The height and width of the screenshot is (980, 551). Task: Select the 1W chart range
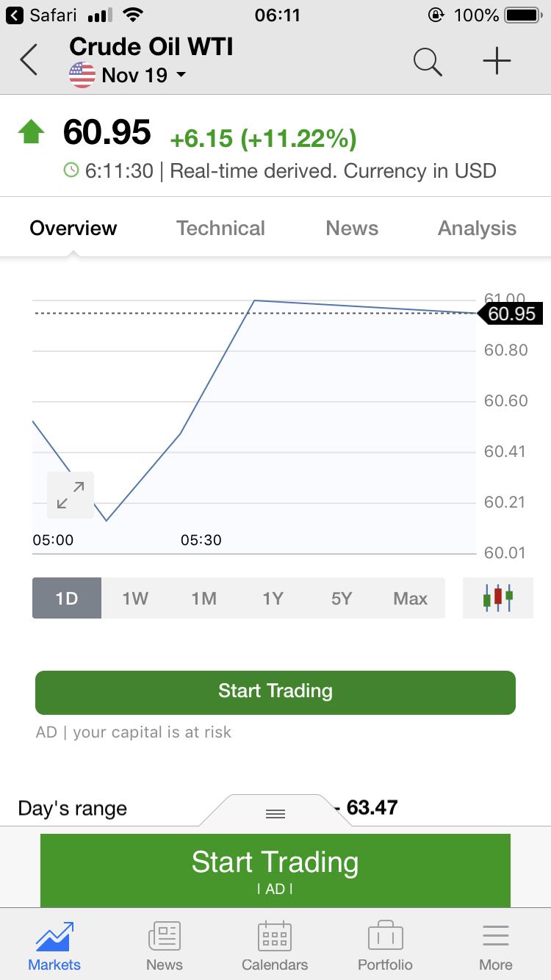pyautogui.click(x=135, y=598)
